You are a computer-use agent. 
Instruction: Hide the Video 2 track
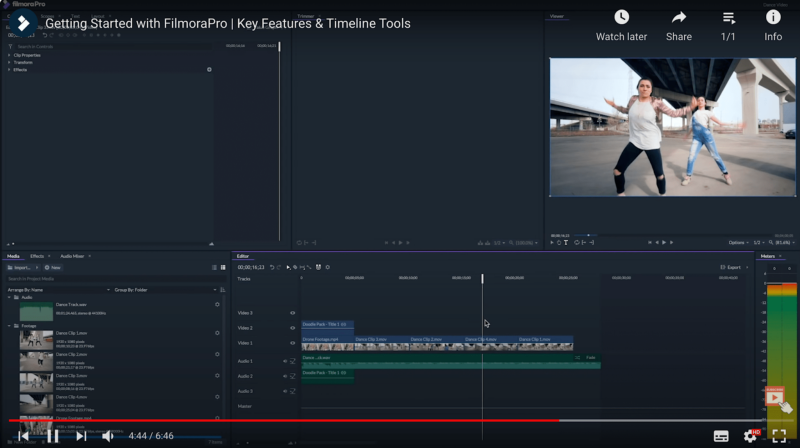(x=292, y=328)
